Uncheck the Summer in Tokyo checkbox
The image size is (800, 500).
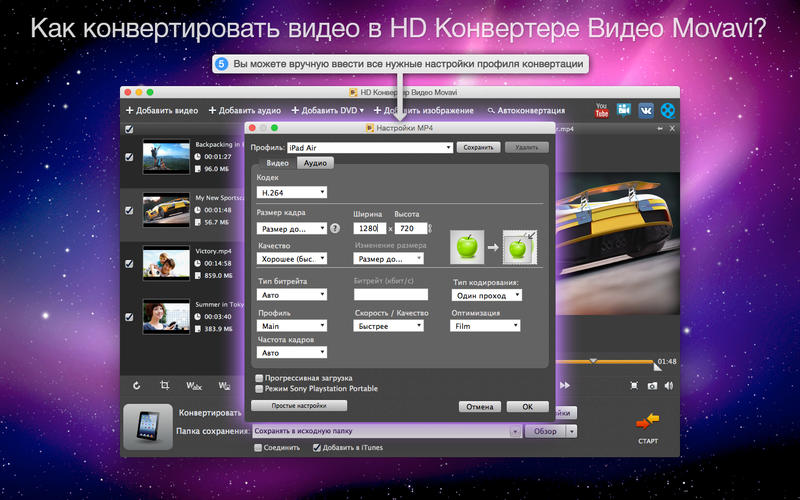tap(130, 317)
